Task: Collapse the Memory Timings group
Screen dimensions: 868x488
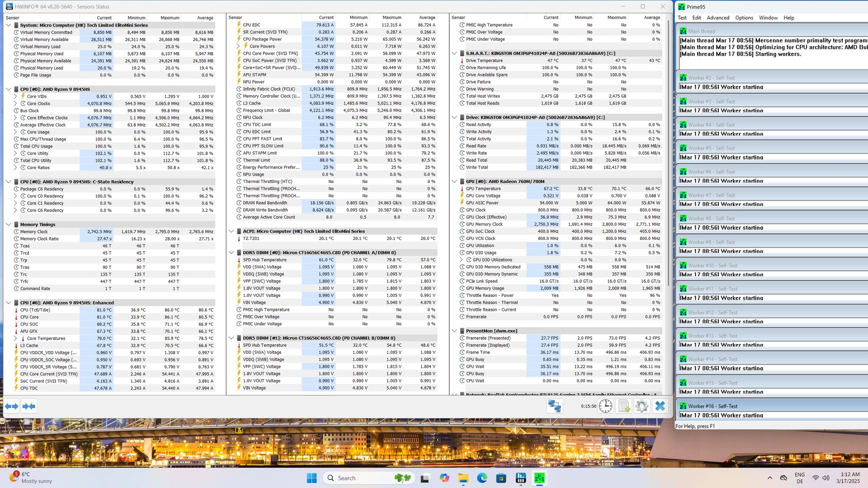Action: pos(8,225)
